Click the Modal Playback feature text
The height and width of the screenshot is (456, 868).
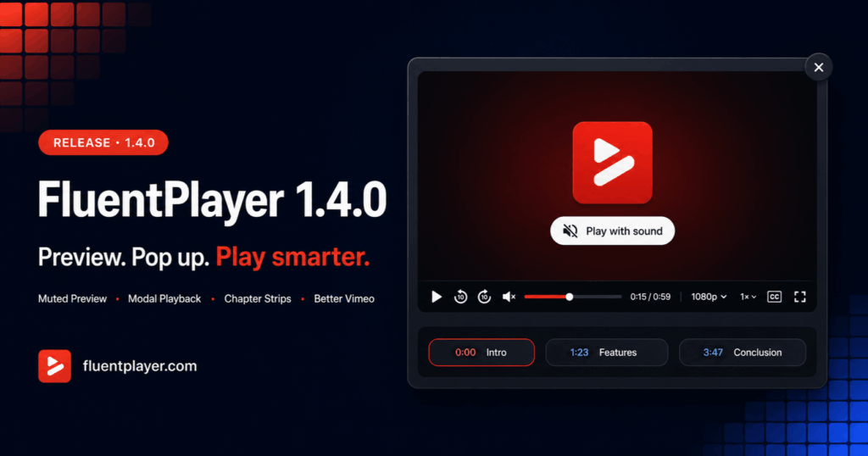[164, 299]
